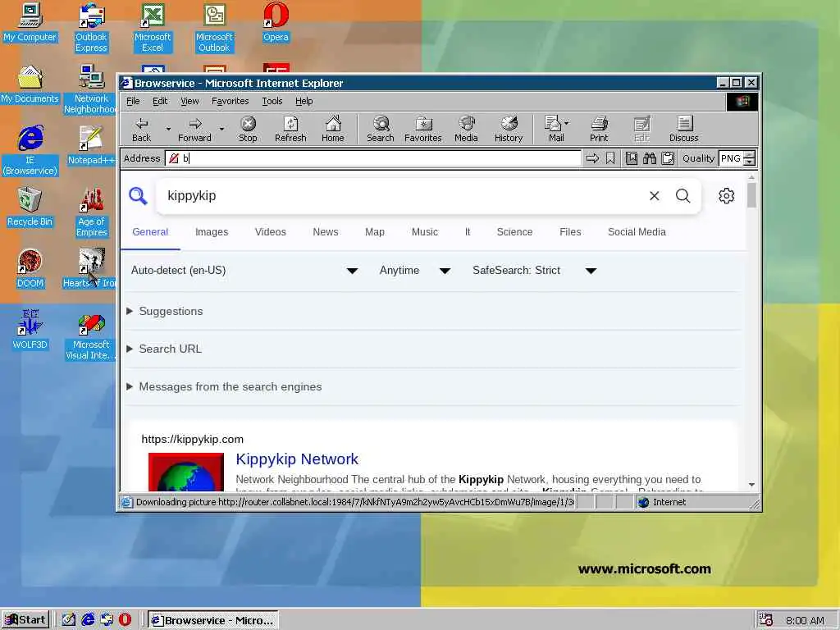
Task: Switch to the Social Media tab
Action: (637, 232)
